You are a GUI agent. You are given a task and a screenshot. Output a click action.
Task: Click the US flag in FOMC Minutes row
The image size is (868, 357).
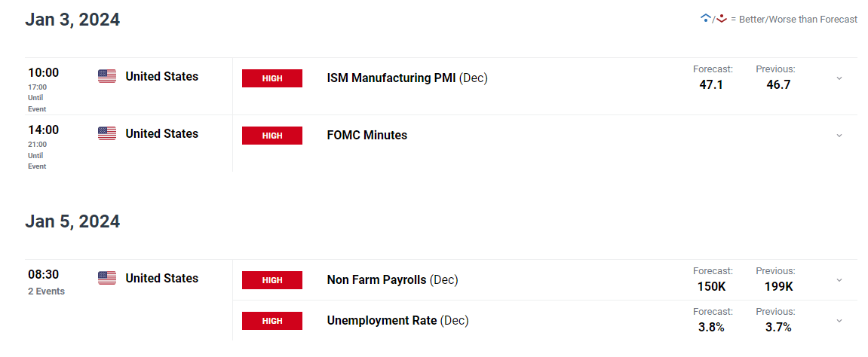[107, 133]
